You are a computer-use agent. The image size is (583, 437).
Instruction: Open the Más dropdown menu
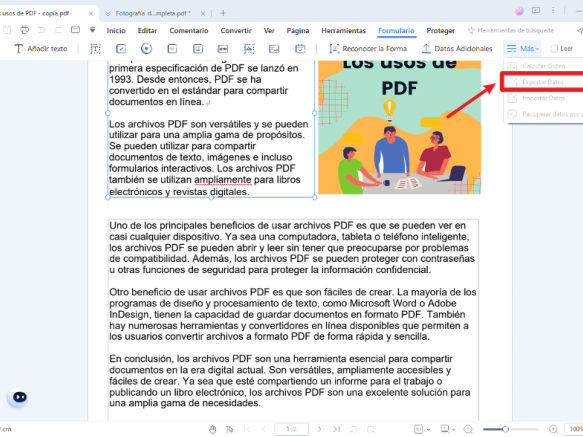(x=522, y=49)
